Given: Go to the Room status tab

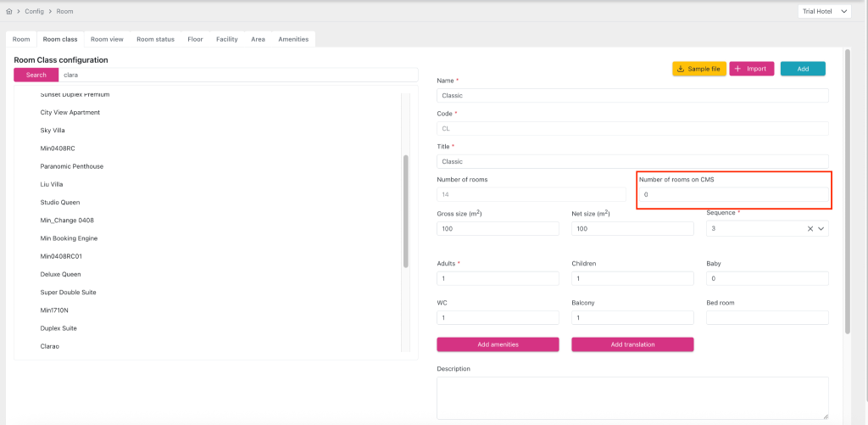Looking at the screenshot, I should click(x=155, y=39).
